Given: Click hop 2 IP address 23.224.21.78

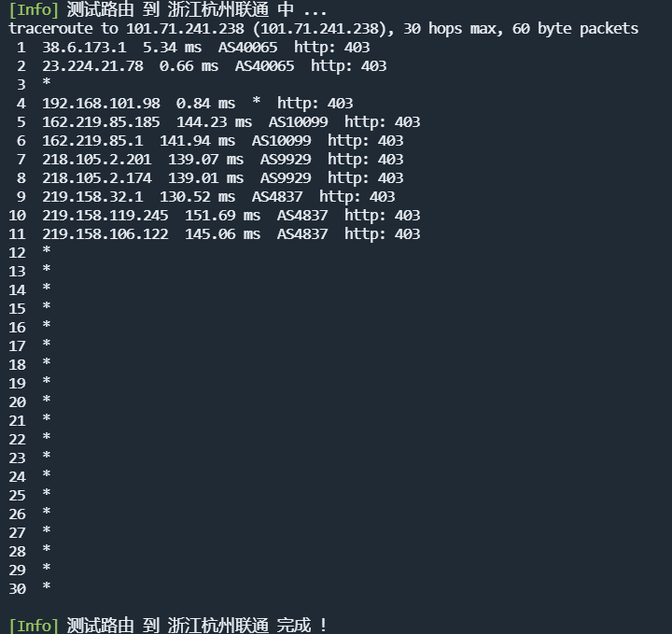Looking at the screenshot, I should click(93, 66).
